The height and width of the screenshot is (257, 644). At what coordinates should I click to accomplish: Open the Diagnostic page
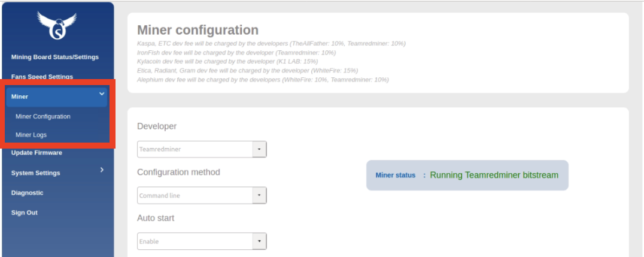28,193
